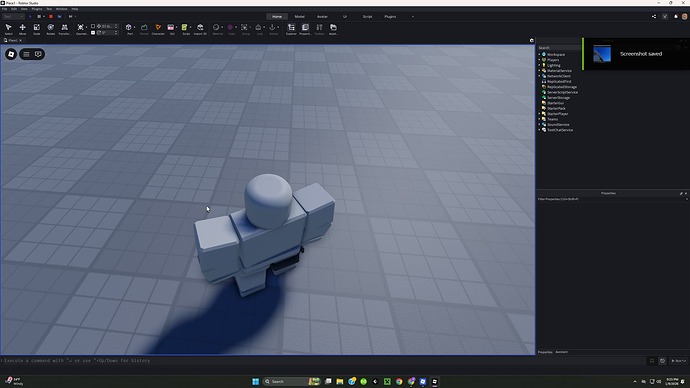
Task: Open the viewport hamburger menu
Action: [26, 54]
